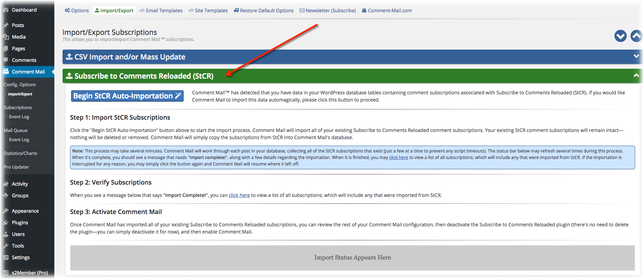Click the Appearance brush icon
This screenshot has width=644, height=279.
[x=6, y=211]
